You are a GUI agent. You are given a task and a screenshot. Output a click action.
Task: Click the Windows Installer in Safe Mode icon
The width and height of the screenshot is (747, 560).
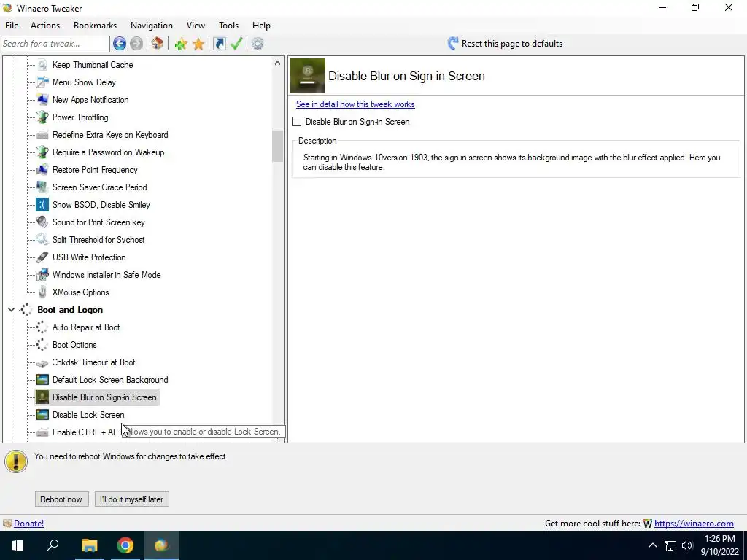click(x=42, y=275)
